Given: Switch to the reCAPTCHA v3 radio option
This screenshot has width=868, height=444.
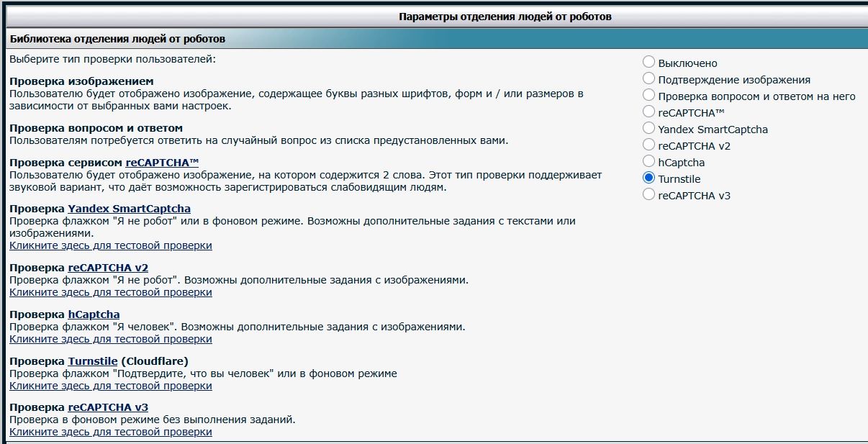Looking at the screenshot, I should [x=649, y=195].
